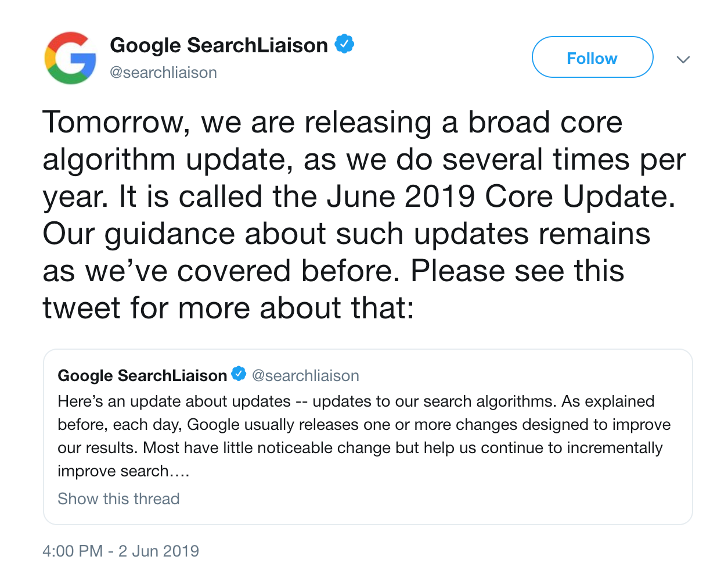Click the phrase 'broad core algorithm update' in the tweet

(333, 141)
